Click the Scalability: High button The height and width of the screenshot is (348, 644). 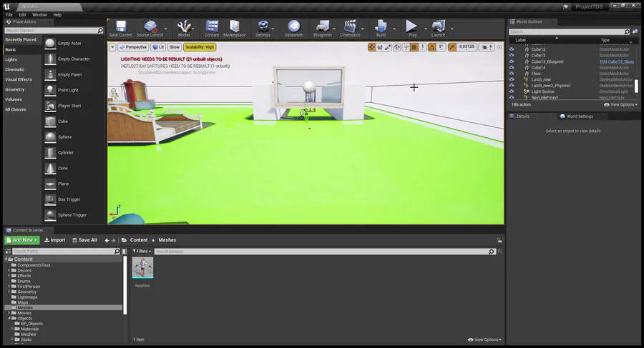(x=200, y=47)
